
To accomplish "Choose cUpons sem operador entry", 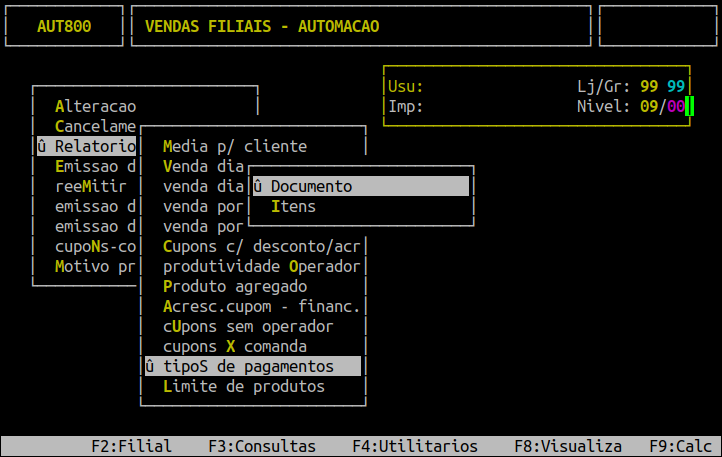I will point(248,326).
